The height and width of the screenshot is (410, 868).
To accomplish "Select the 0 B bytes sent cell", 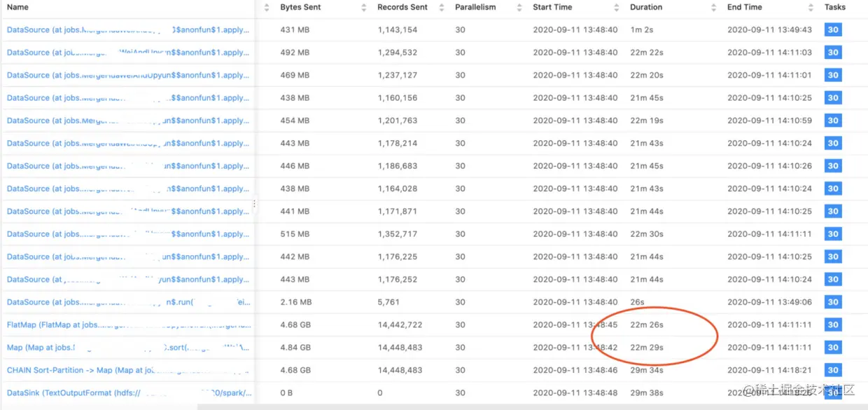I will click(286, 393).
